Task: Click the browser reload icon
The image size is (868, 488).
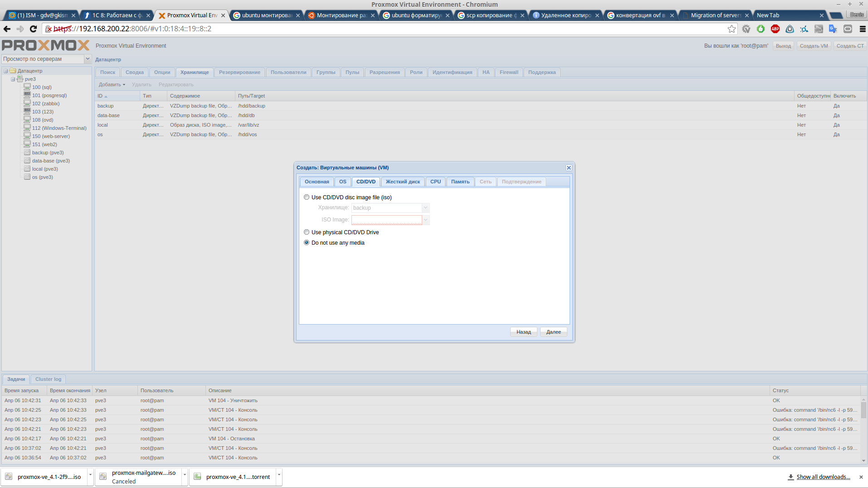Action: pos(33,29)
